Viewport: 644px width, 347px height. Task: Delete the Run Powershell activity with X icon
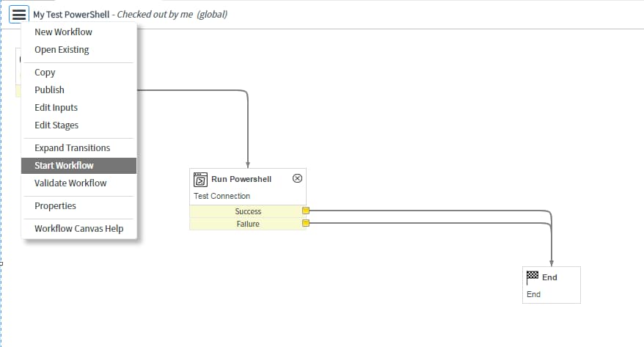[x=297, y=178]
